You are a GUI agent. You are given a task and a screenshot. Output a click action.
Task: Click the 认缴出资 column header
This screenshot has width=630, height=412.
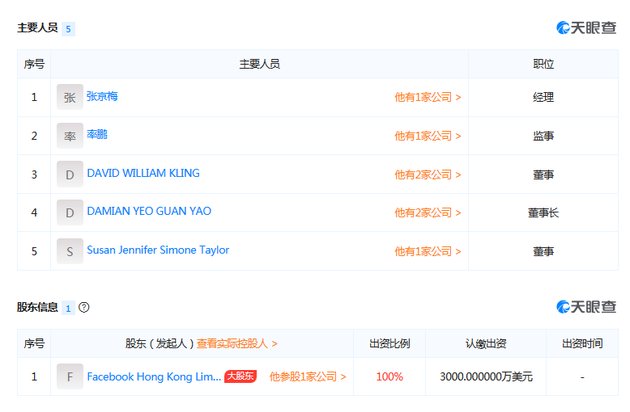(x=486, y=344)
